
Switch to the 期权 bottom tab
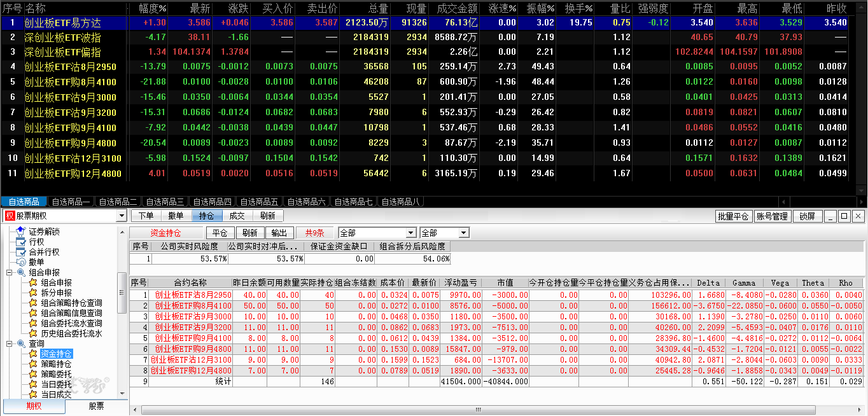[x=34, y=406]
